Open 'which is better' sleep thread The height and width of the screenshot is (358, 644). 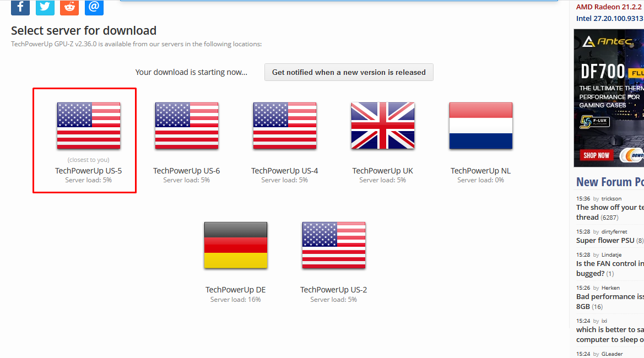pos(610,335)
